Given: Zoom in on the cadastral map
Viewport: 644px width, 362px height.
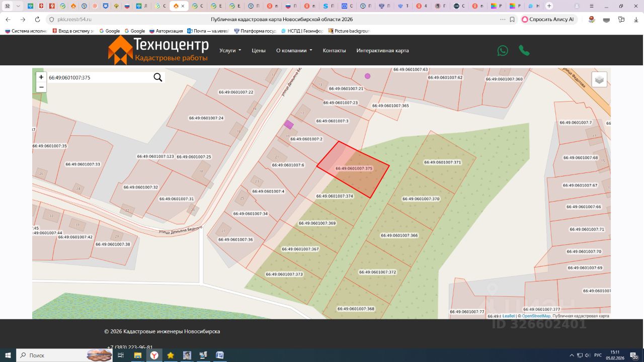Looking at the screenshot, I should tap(41, 77).
